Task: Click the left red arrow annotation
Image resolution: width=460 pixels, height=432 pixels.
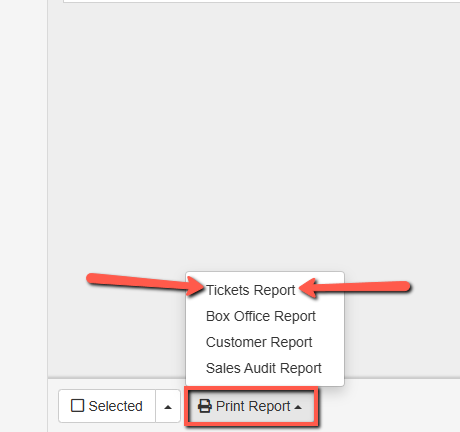Action: pos(145,284)
